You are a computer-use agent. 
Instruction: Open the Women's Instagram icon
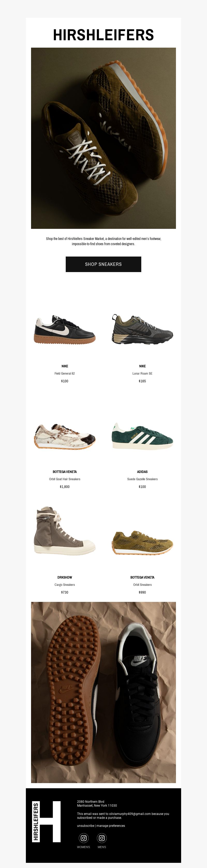[x=84, y=838]
